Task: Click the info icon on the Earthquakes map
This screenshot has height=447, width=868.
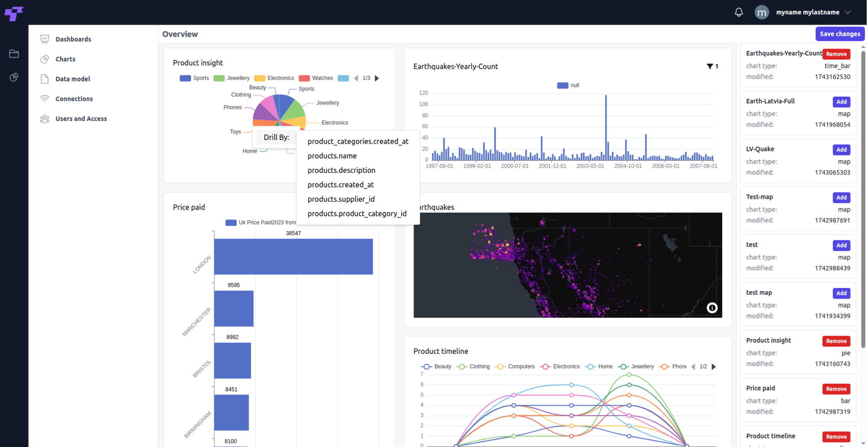Action: click(713, 308)
